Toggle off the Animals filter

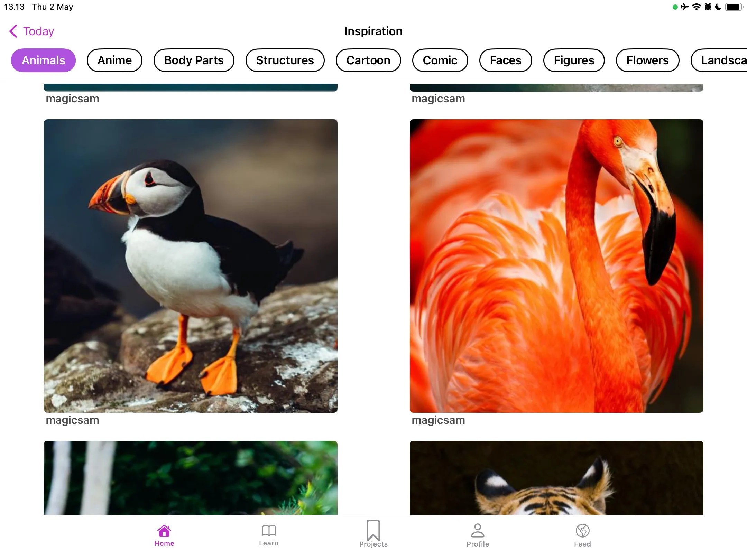point(43,60)
